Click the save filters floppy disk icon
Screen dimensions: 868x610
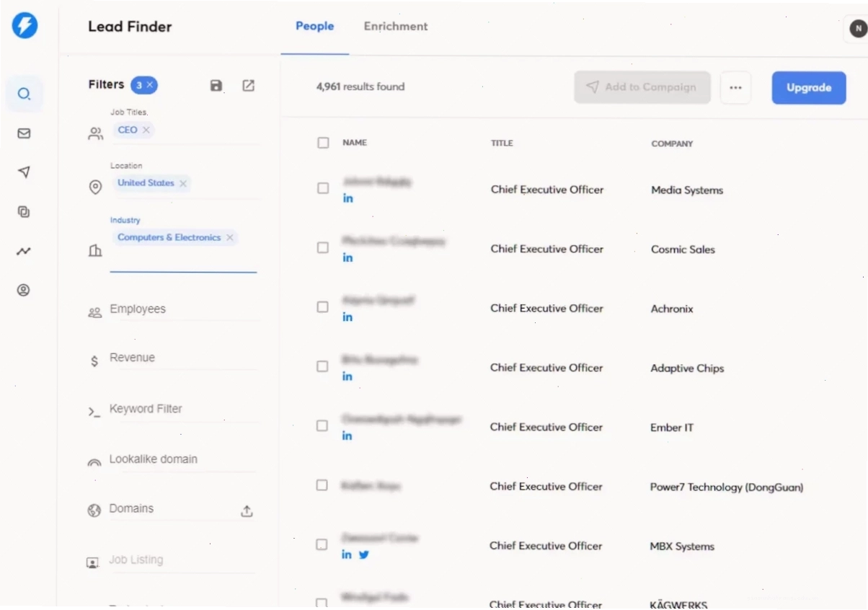pyautogui.click(x=216, y=86)
